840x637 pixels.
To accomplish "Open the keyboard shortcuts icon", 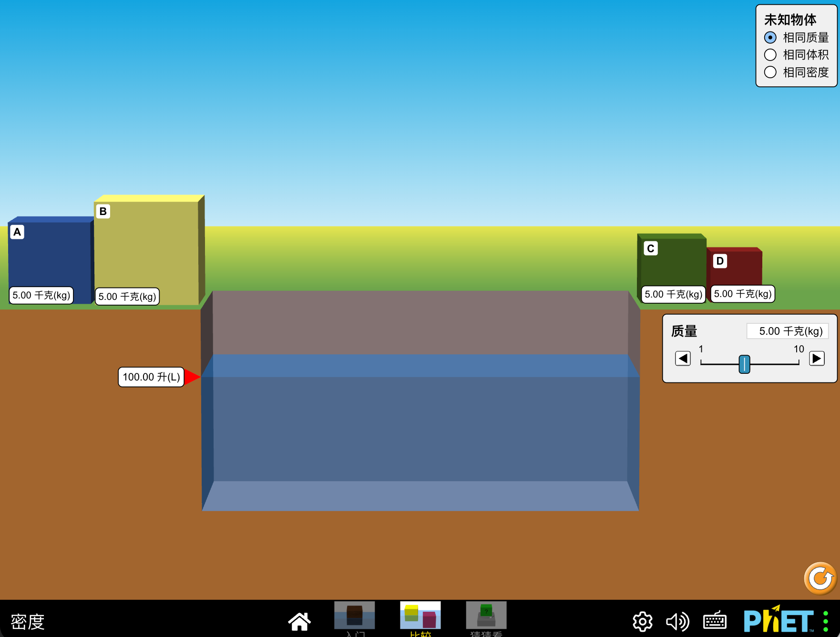I will (x=715, y=621).
